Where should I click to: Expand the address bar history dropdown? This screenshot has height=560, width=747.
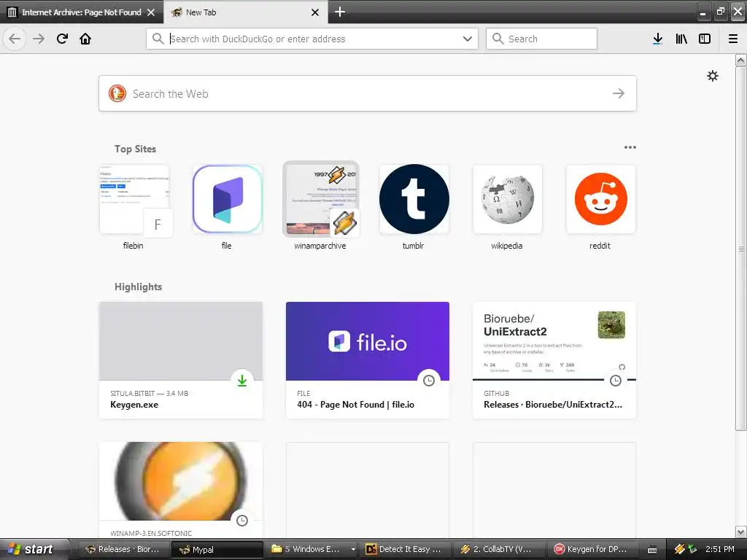[468, 39]
